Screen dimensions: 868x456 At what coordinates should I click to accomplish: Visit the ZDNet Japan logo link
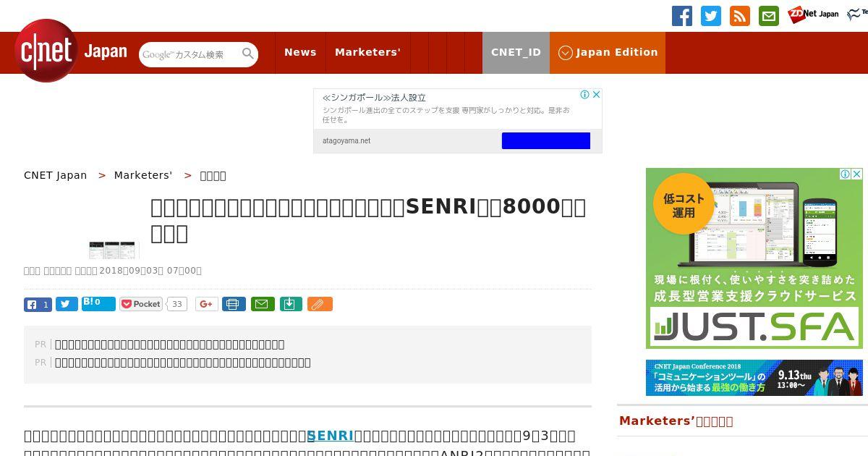813,14
